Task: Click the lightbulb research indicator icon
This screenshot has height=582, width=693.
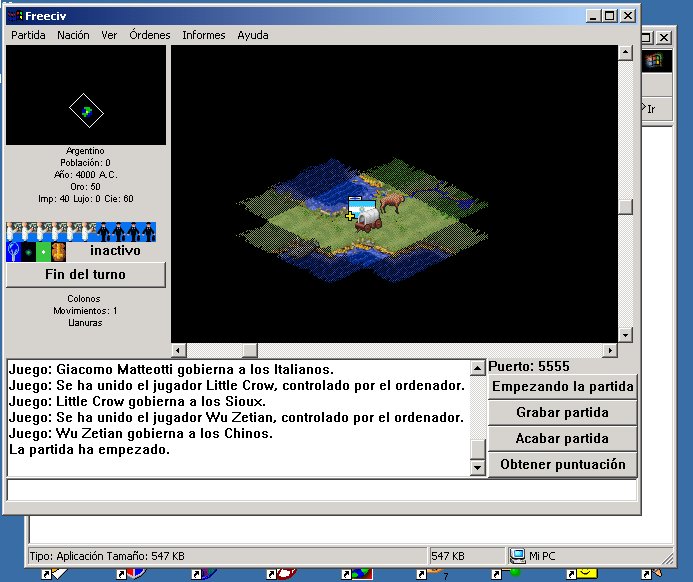Action: pos(13,250)
